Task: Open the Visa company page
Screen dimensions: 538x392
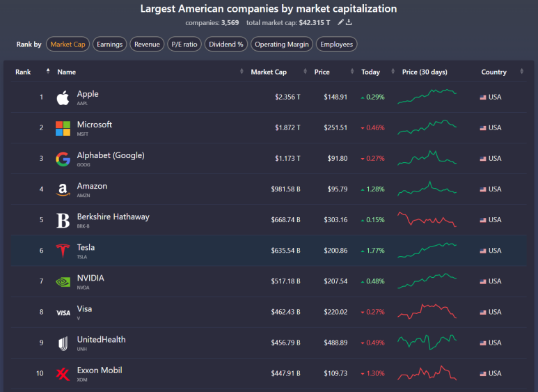Action: point(84,309)
